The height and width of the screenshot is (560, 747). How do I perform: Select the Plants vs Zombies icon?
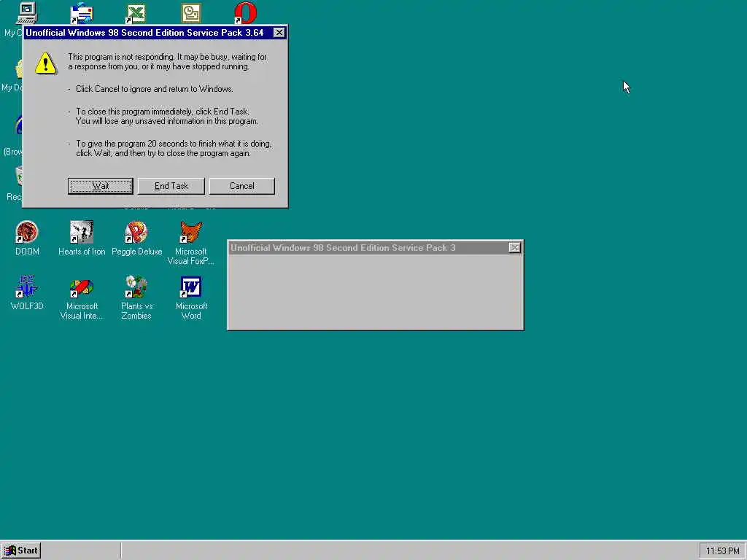pyautogui.click(x=136, y=297)
